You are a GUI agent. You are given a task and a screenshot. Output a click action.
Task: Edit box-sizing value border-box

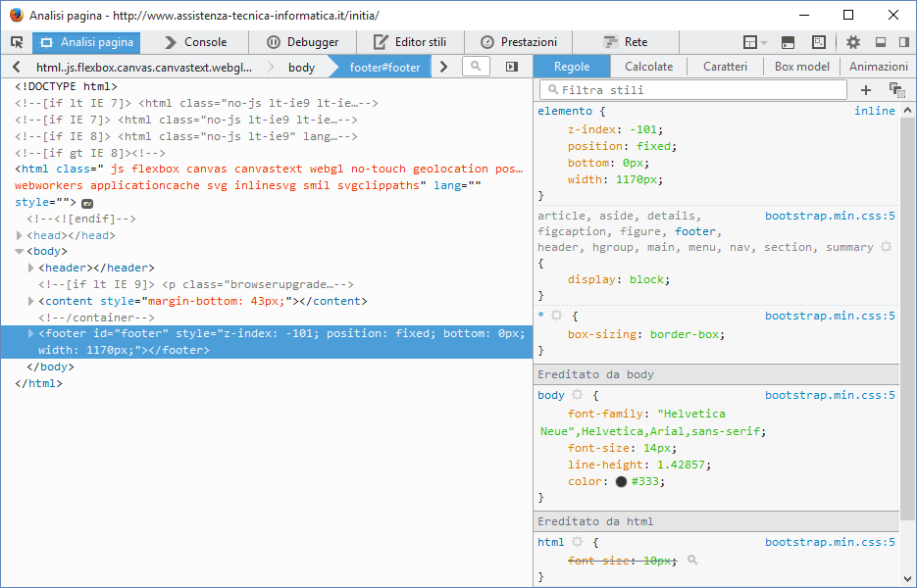pos(685,334)
